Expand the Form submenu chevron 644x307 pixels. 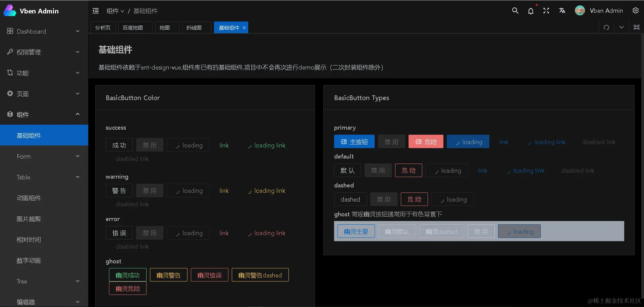[77, 156]
